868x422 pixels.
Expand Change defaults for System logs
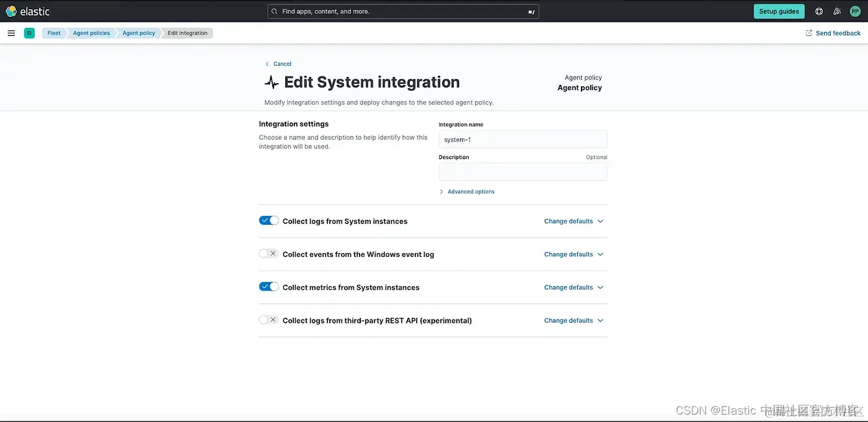tap(573, 221)
